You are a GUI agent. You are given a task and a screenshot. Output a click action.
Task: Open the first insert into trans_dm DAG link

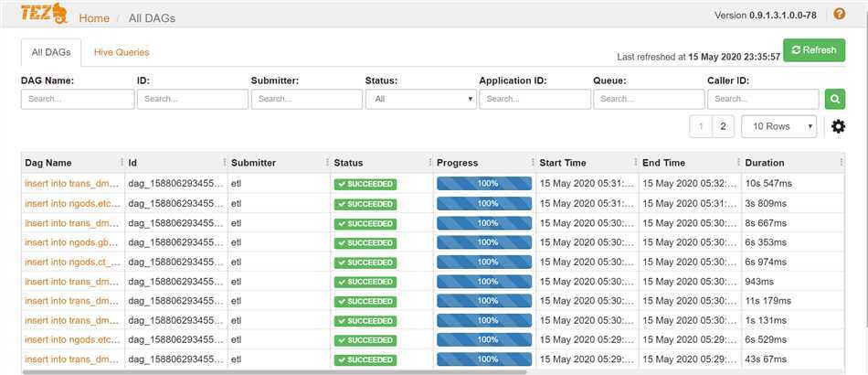coord(71,183)
